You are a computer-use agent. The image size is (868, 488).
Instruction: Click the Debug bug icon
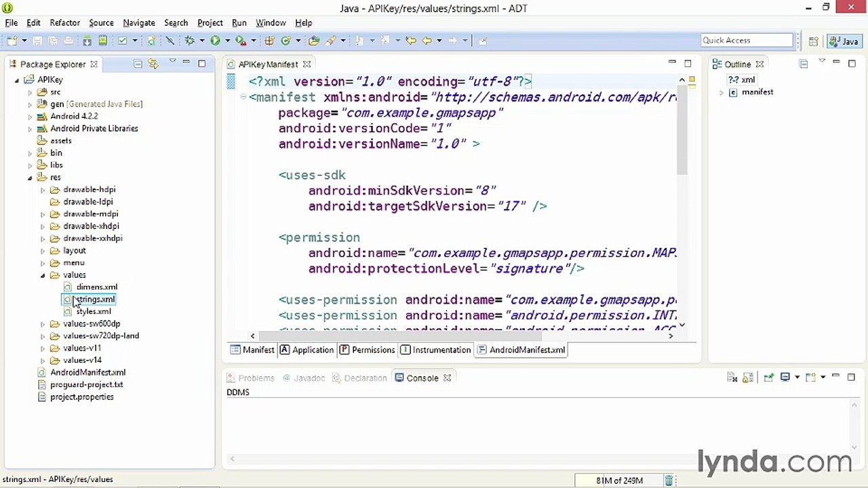click(189, 41)
